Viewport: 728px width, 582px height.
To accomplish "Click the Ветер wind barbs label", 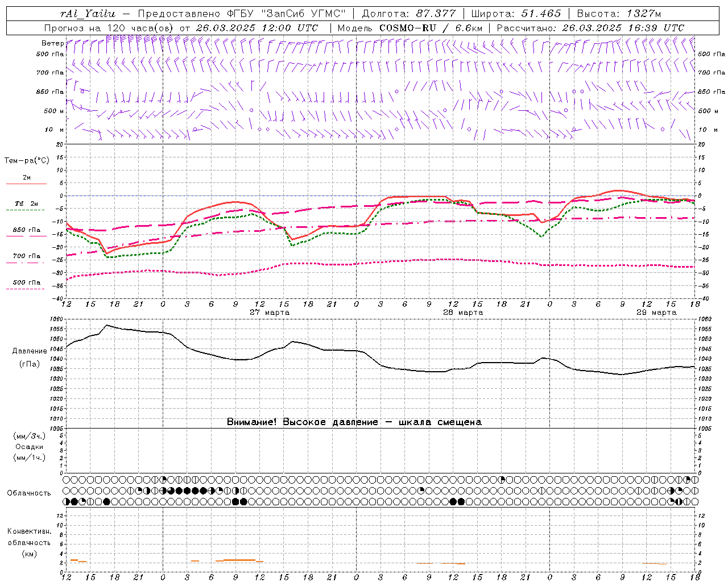I will click(x=52, y=43).
